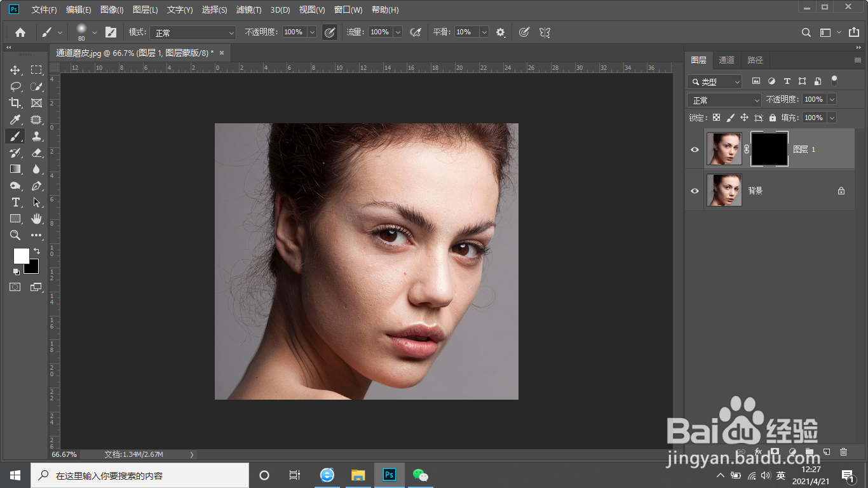Toggle pressure for opacity button
The height and width of the screenshot is (488, 868).
(x=329, y=32)
